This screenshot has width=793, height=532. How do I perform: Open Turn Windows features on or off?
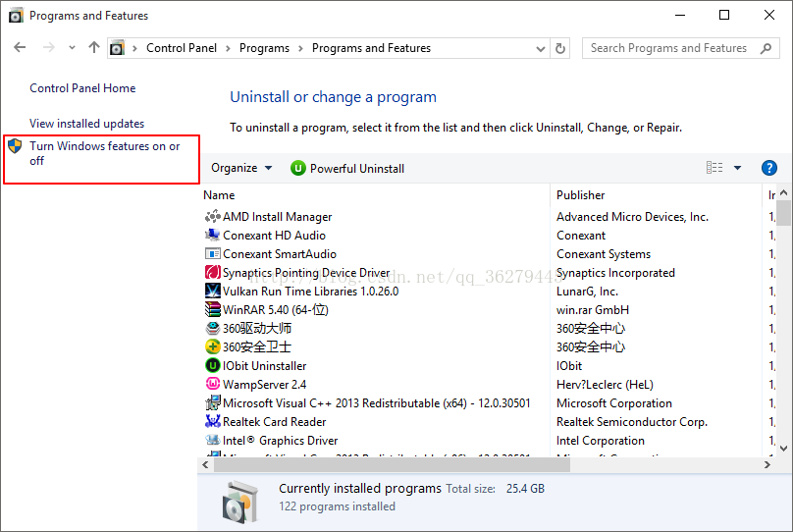[104, 153]
